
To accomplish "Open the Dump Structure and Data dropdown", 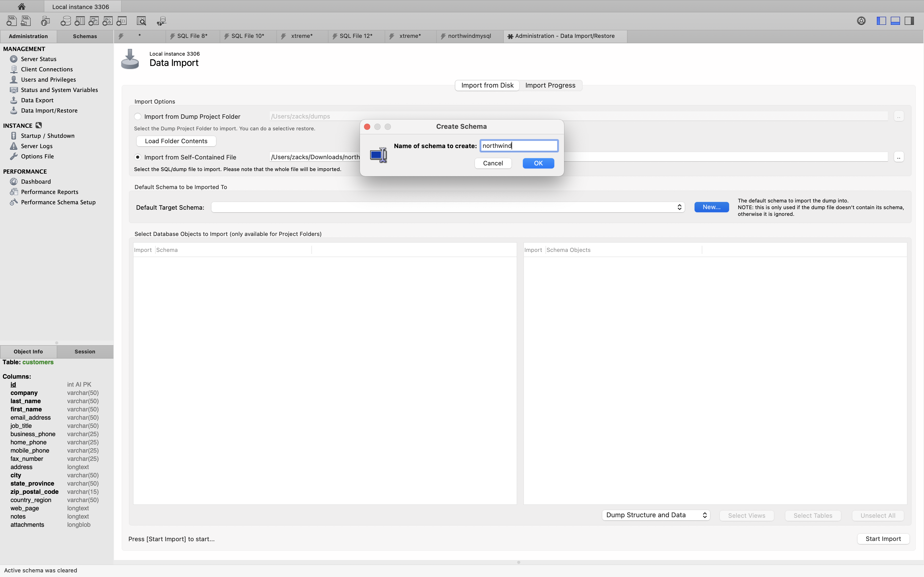I will (656, 515).
